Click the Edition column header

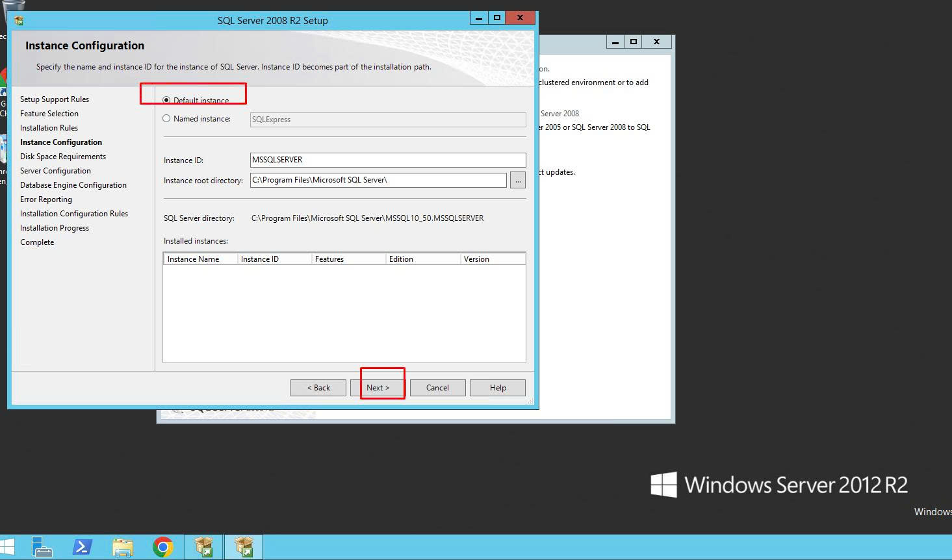423,259
